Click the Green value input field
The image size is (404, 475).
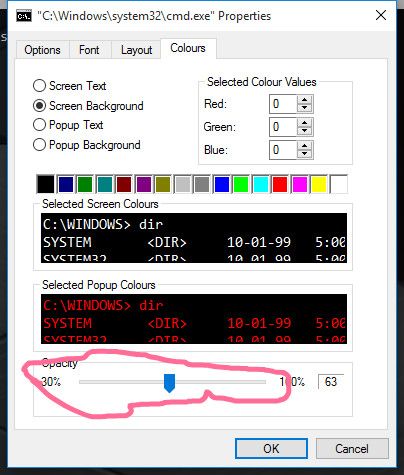(x=283, y=127)
